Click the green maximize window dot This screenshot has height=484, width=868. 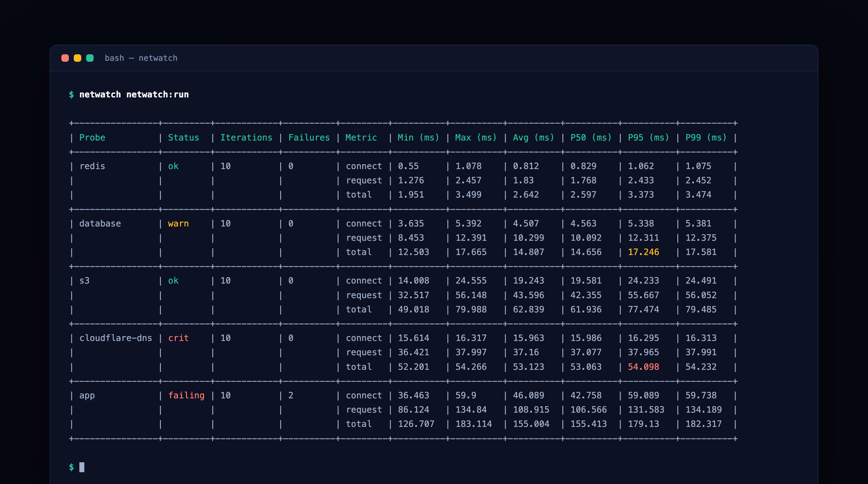tap(90, 58)
